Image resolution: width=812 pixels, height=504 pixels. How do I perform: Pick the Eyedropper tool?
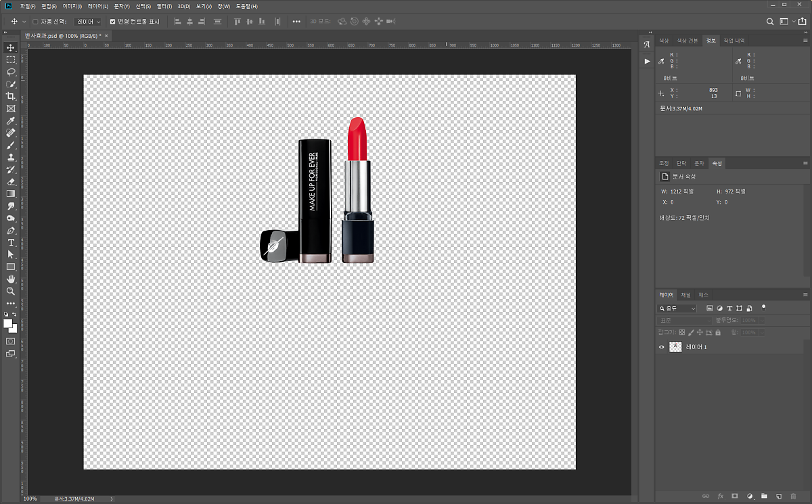coord(11,120)
